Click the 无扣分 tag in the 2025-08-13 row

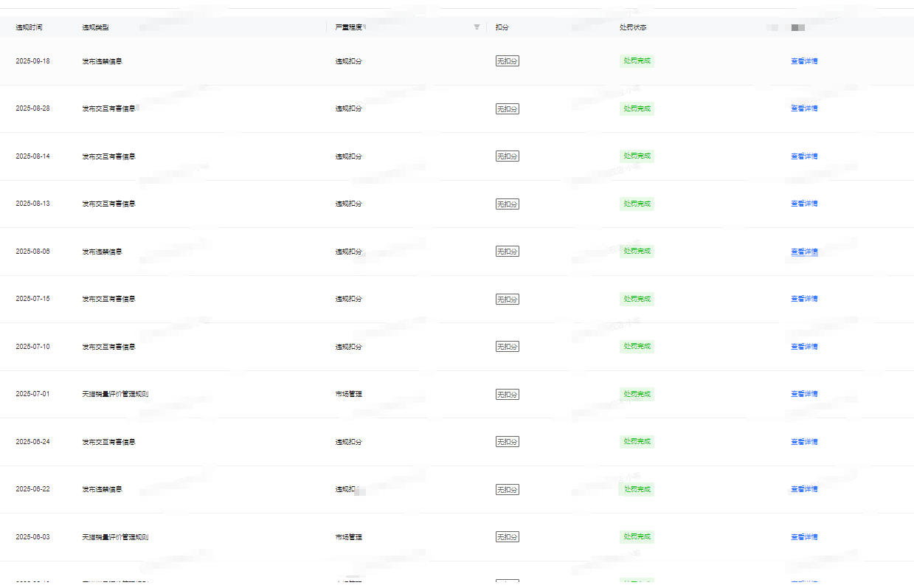508,204
